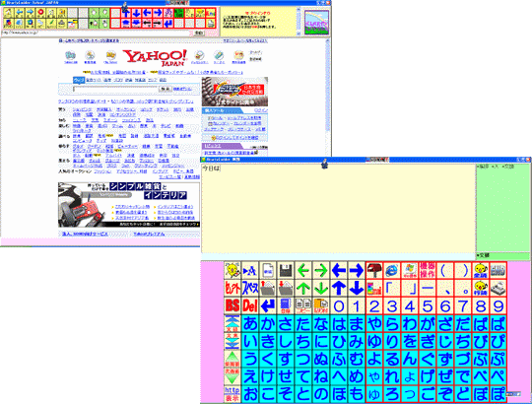Screen dimensions: 532x404
Task: Click the folder icon with red up arrow
Action: 268,288
